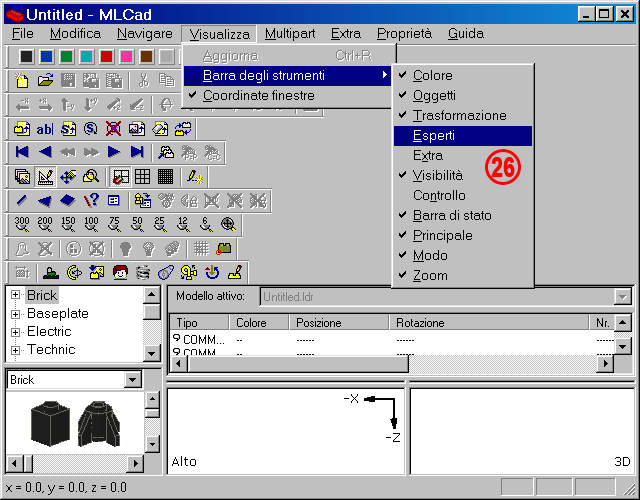Toggle the Modo toolbar

(463, 256)
